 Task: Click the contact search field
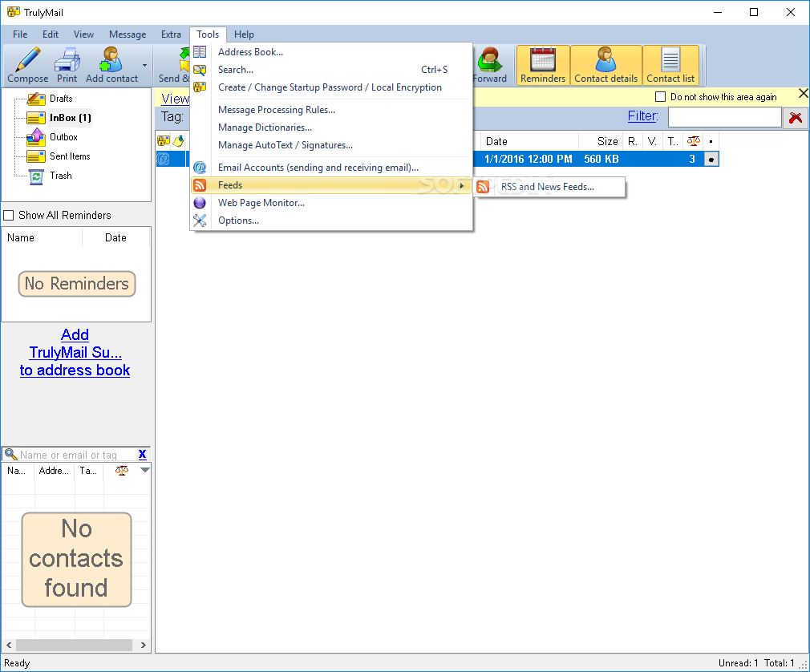click(x=78, y=455)
